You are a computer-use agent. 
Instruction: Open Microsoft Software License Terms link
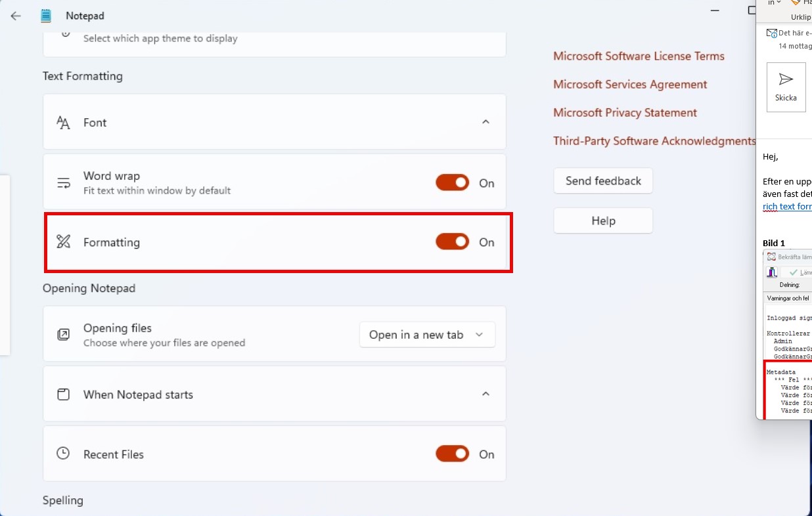(639, 56)
